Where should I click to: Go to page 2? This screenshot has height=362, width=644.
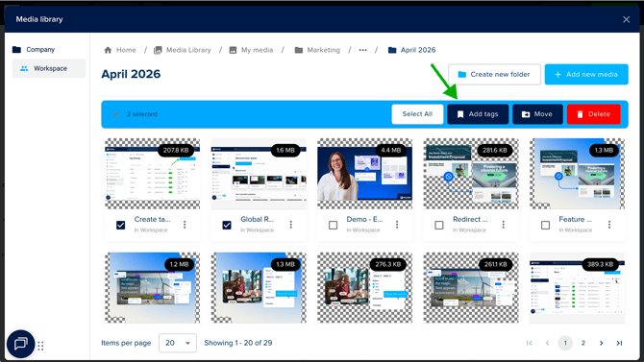[x=583, y=343]
